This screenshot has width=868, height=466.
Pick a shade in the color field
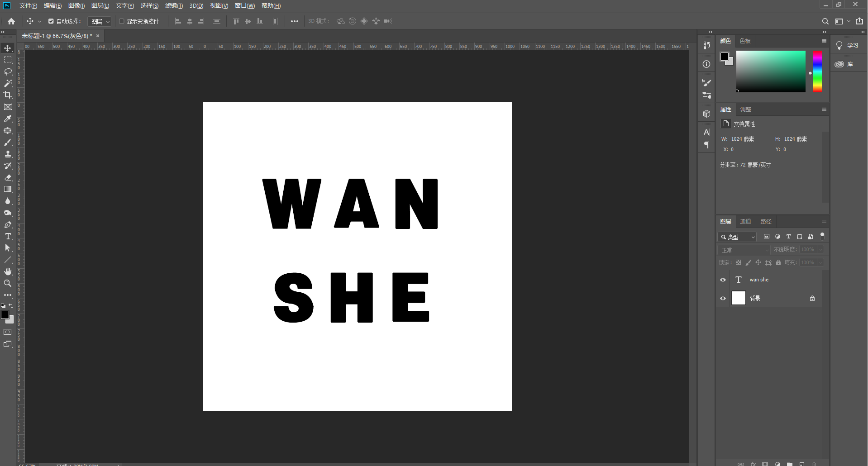[x=771, y=71]
